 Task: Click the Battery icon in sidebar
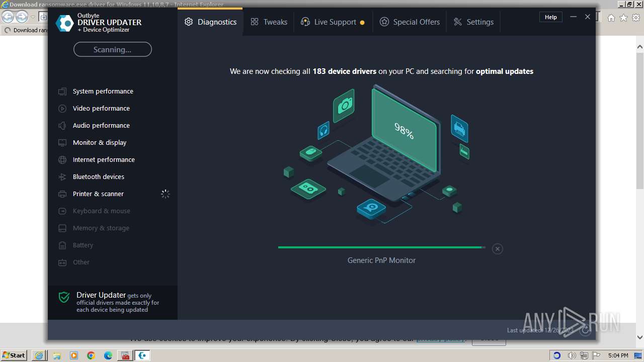62,245
